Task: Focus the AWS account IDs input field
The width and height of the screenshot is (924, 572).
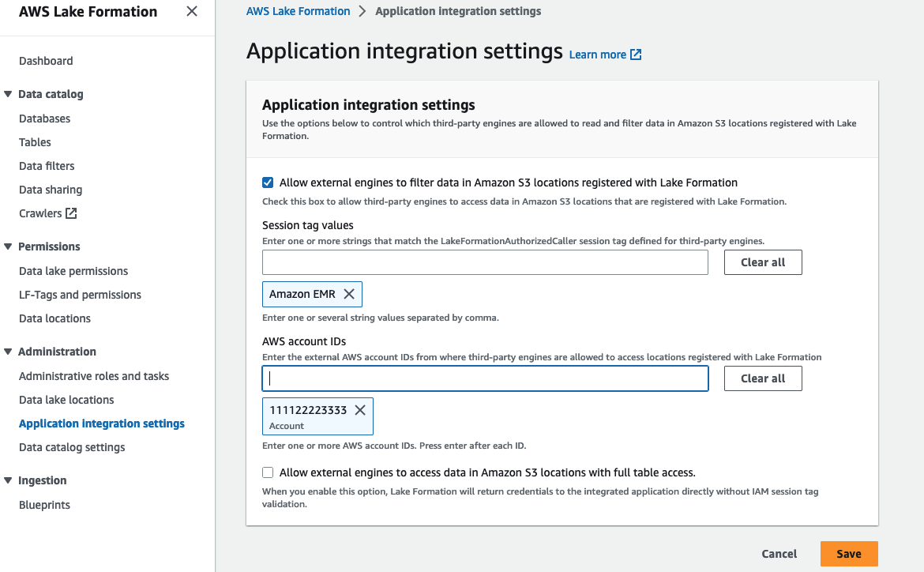Action: (x=485, y=378)
